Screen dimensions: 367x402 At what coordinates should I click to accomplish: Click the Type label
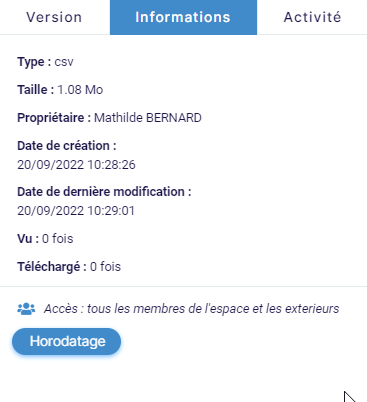tap(34, 62)
